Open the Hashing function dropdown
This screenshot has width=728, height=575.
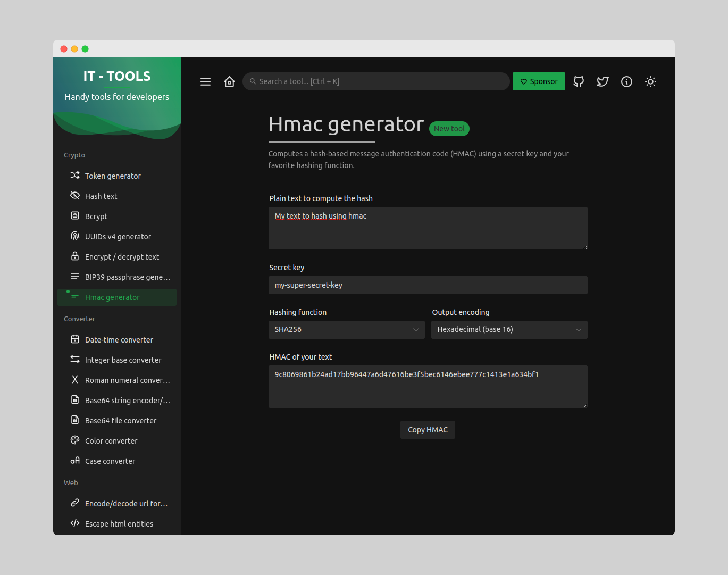coord(346,329)
